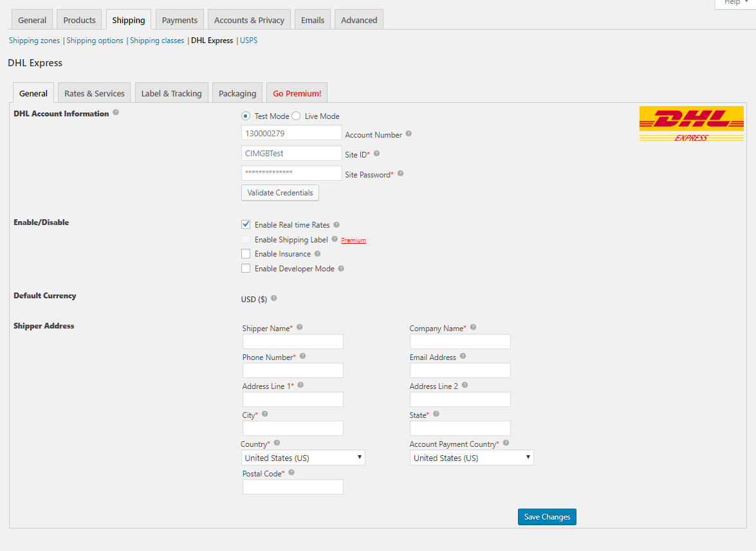The width and height of the screenshot is (756, 551).
Task: Click help icon next to City
Action: point(264,413)
